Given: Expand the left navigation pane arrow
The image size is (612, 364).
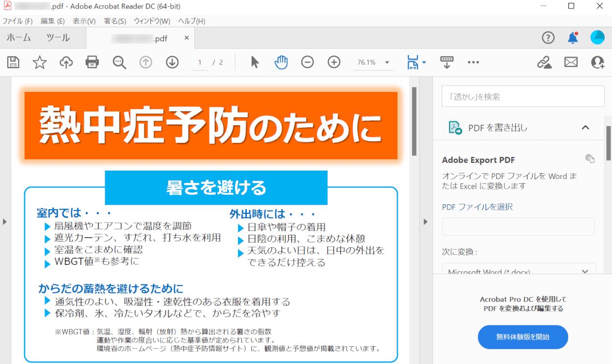Looking at the screenshot, I should coord(5,222).
